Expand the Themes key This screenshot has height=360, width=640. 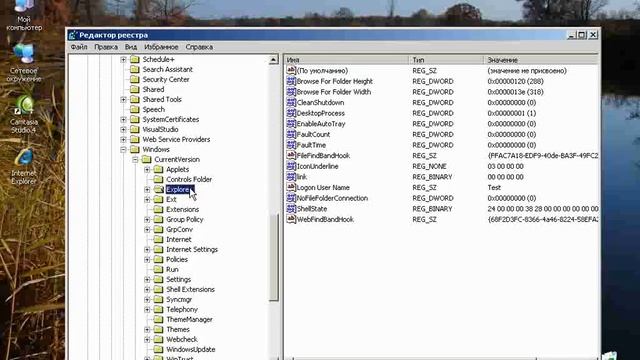point(147,329)
